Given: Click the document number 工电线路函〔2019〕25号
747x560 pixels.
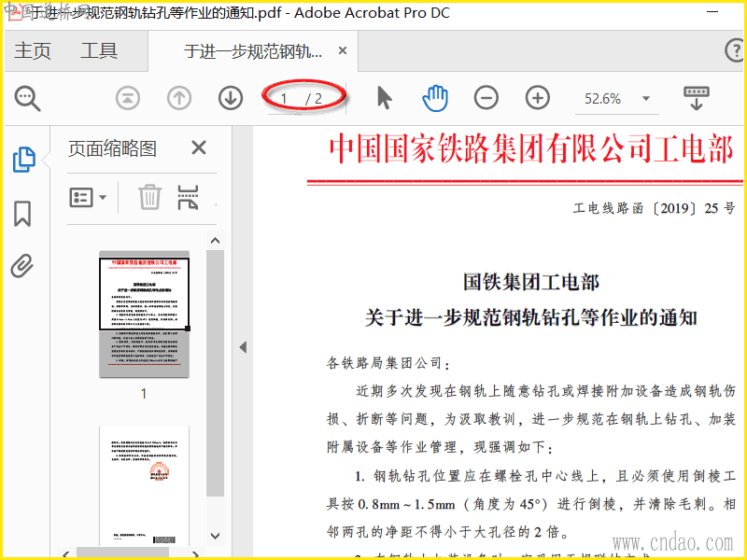Looking at the screenshot, I should [x=655, y=208].
